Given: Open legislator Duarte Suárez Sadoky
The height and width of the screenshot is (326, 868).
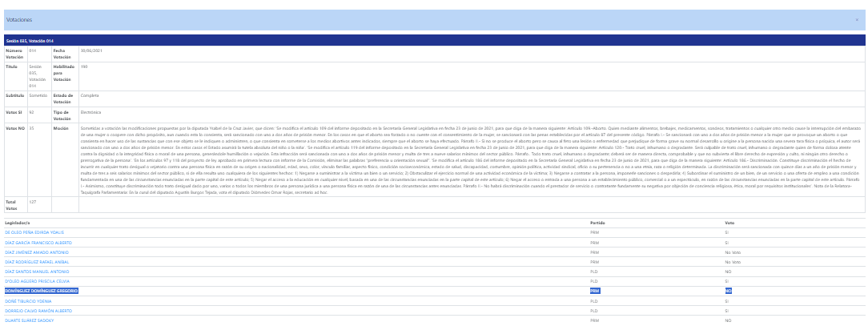Looking at the screenshot, I should pos(30,320).
